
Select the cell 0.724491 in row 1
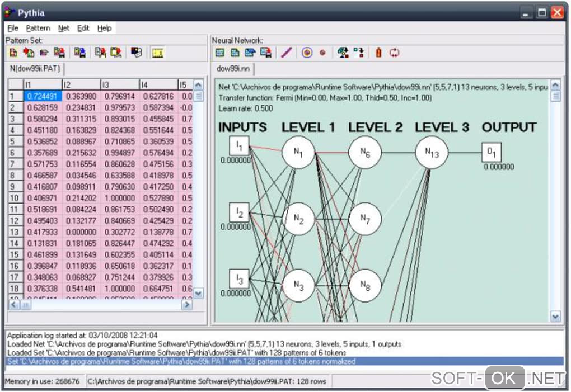43,96
